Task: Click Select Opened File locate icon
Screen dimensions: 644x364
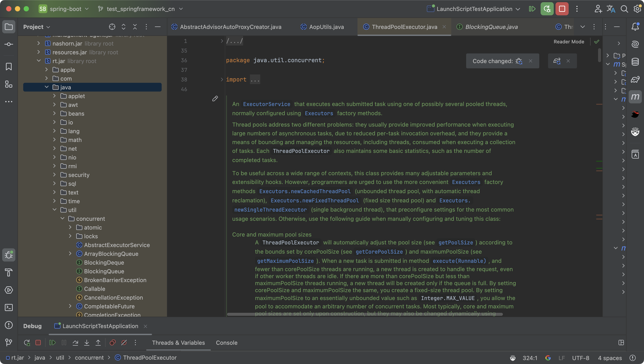Action: pyautogui.click(x=112, y=27)
